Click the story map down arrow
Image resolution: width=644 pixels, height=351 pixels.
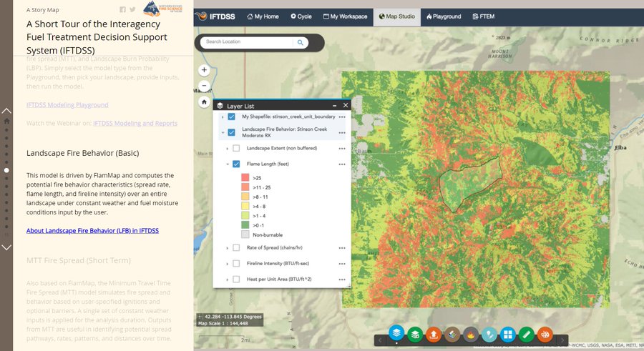(6, 247)
